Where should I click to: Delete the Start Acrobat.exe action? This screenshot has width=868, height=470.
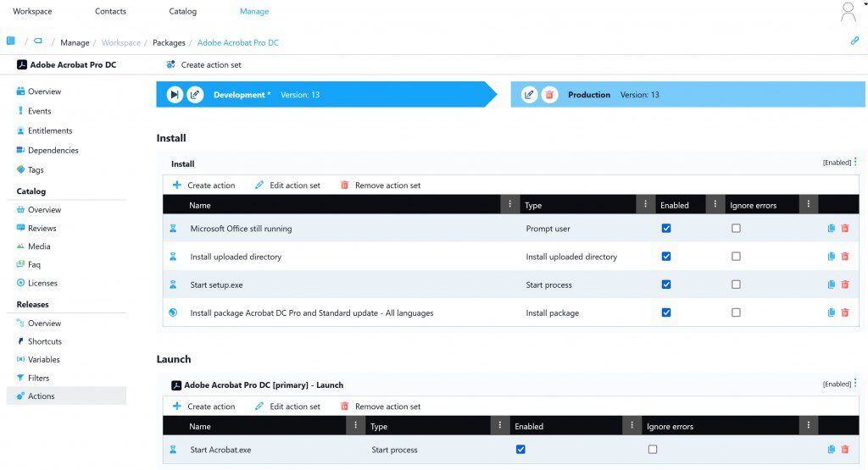point(845,450)
